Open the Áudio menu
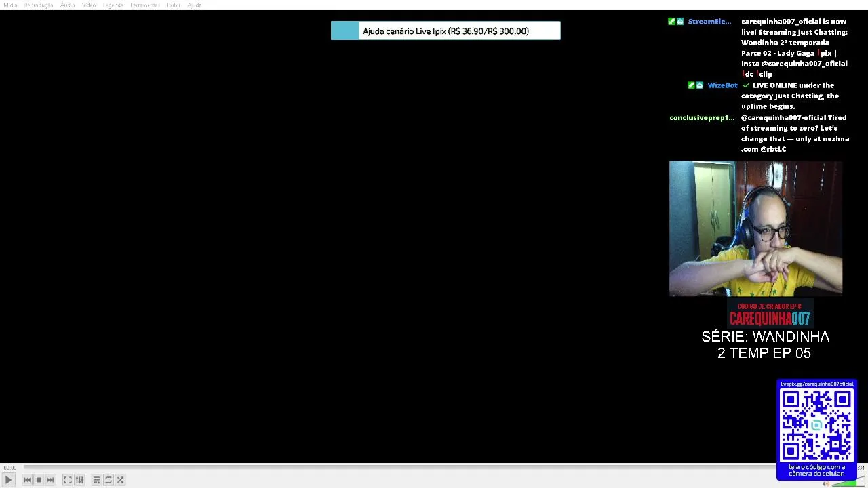Image resolution: width=868 pixels, height=488 pixels. pyautogui.click(x=67, y=5)
